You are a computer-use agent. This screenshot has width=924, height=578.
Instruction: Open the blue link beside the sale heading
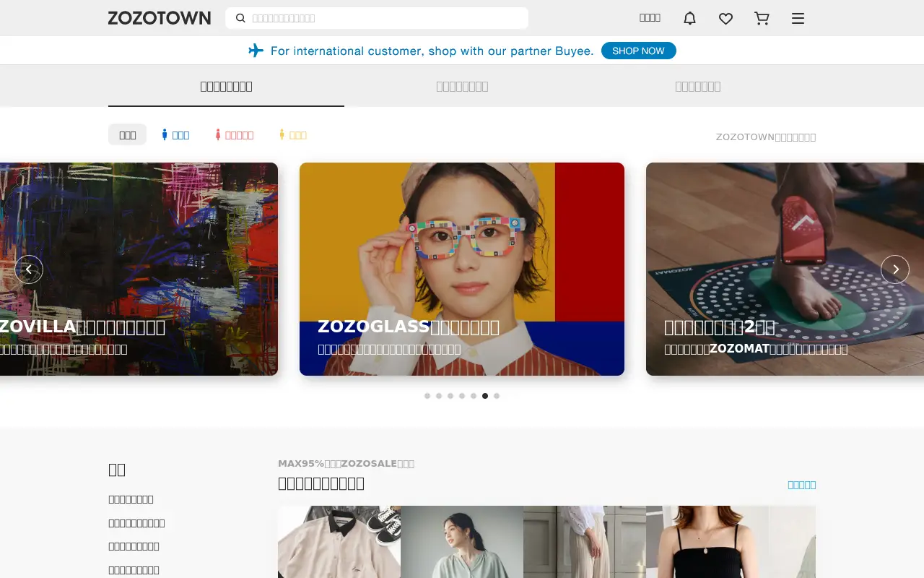pos(801,485)
